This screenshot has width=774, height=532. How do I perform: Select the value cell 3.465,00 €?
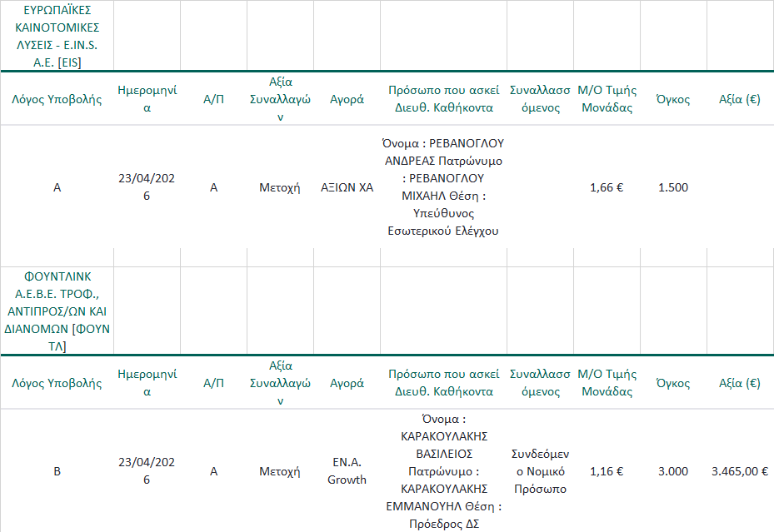[740, 471]
